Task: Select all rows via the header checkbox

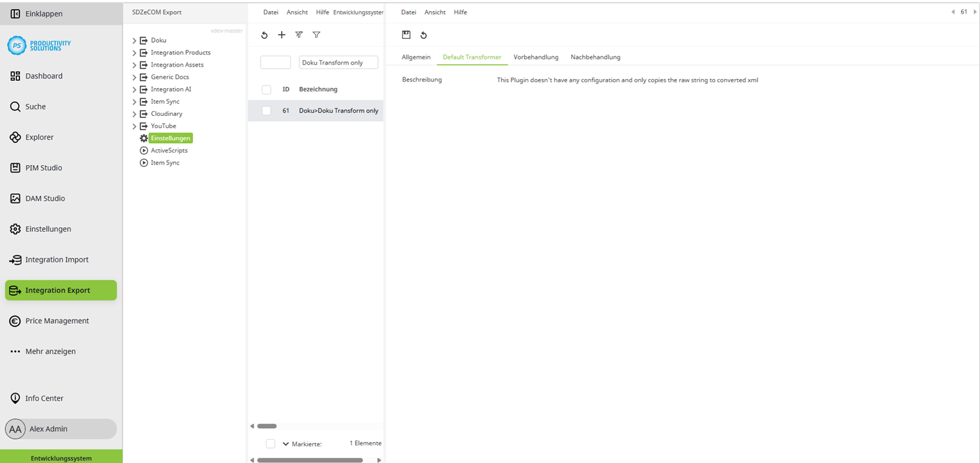Action: (x=266, y=89)
